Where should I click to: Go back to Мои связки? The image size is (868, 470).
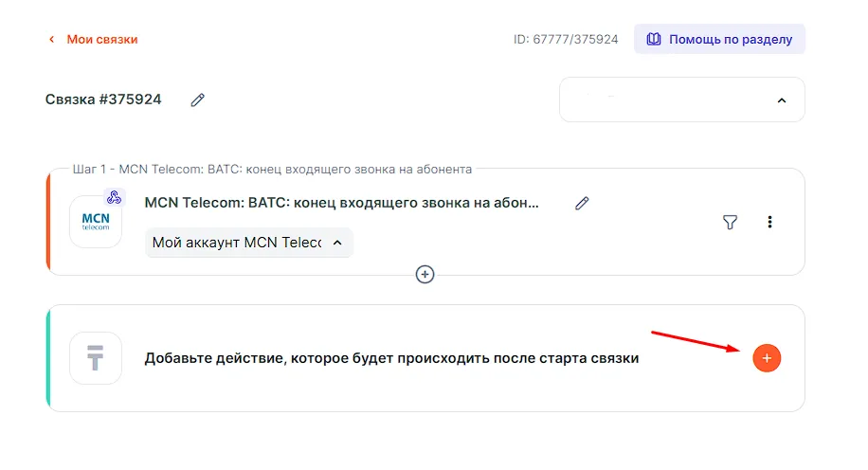(101, 40)
